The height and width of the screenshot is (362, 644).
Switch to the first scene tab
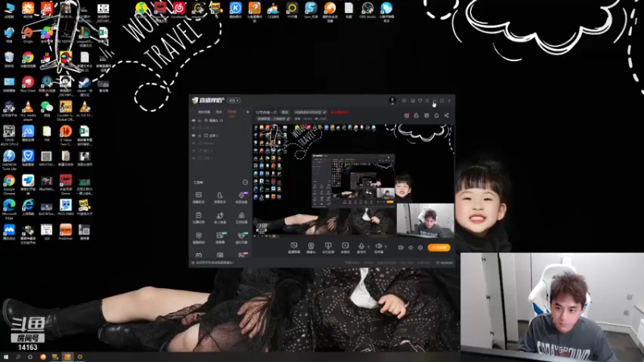pyautogui.click(x=204, y=112)
